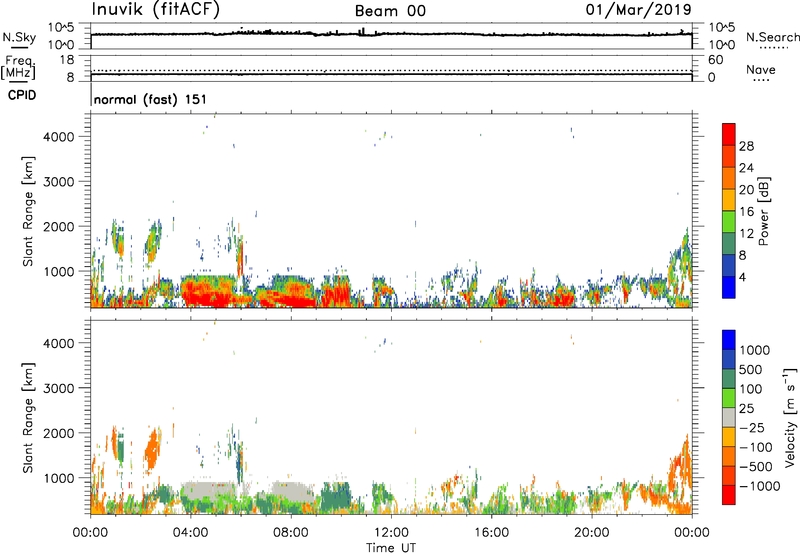Click the solid line sample under 'N.Sky'

pyautogui.click(x=19, y=47)
